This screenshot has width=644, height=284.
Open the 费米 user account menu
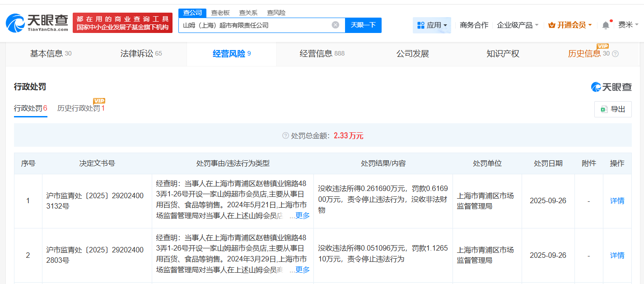628,25
